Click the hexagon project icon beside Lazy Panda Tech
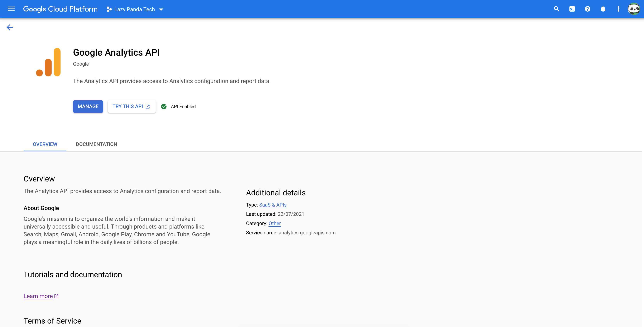Screen dimensions: 644x327 pyautogui.click(x=109, y=9)
